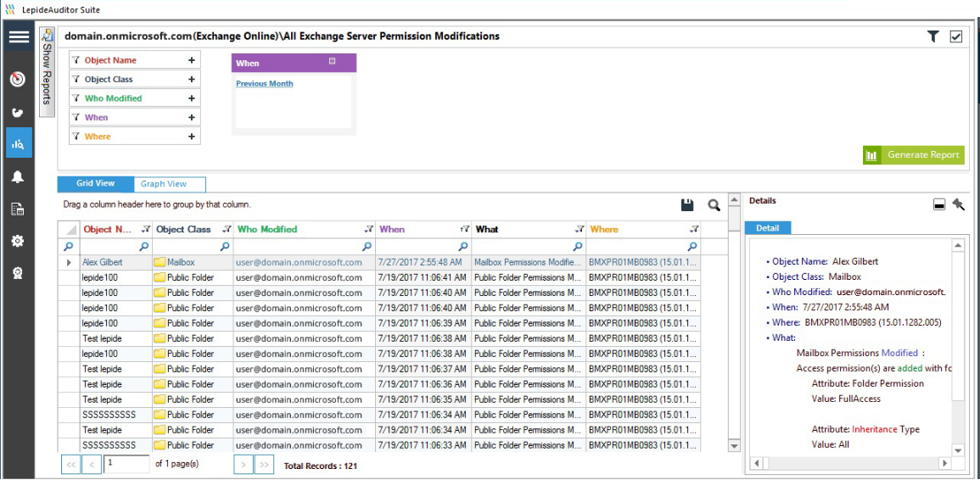Open Object Class column filter dropdown
The height and width of the screenshot is (480, 980).
(227, 229)
